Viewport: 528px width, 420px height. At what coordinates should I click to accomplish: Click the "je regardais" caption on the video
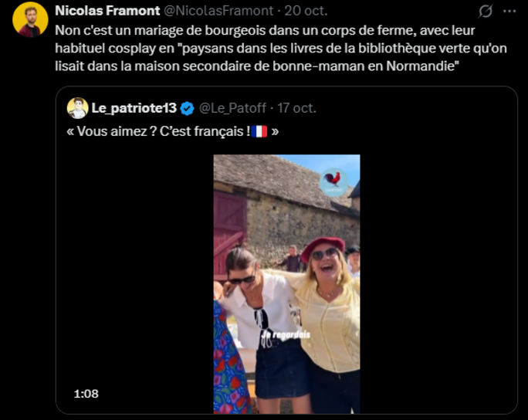click(x=285, y=334)
